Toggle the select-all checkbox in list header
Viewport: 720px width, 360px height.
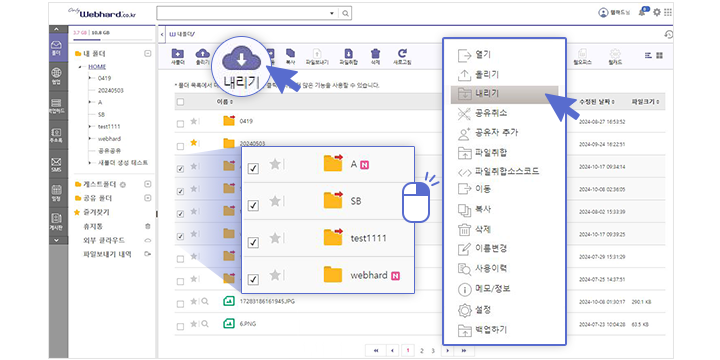tap(180, 102)
